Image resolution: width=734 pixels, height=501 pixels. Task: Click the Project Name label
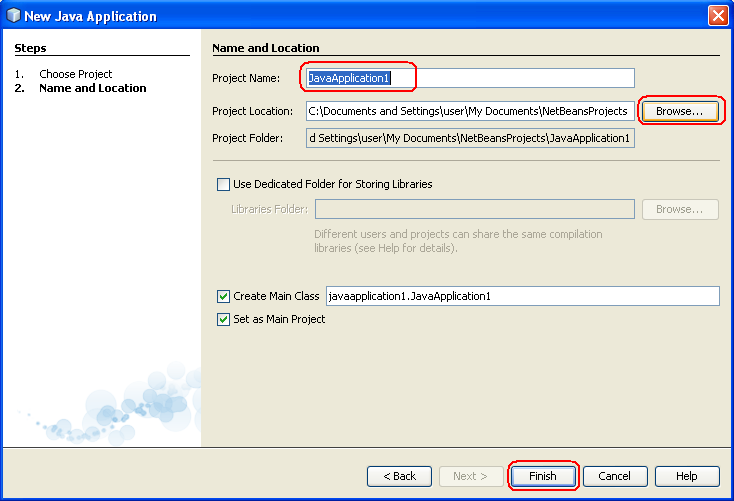click(246, 78)
